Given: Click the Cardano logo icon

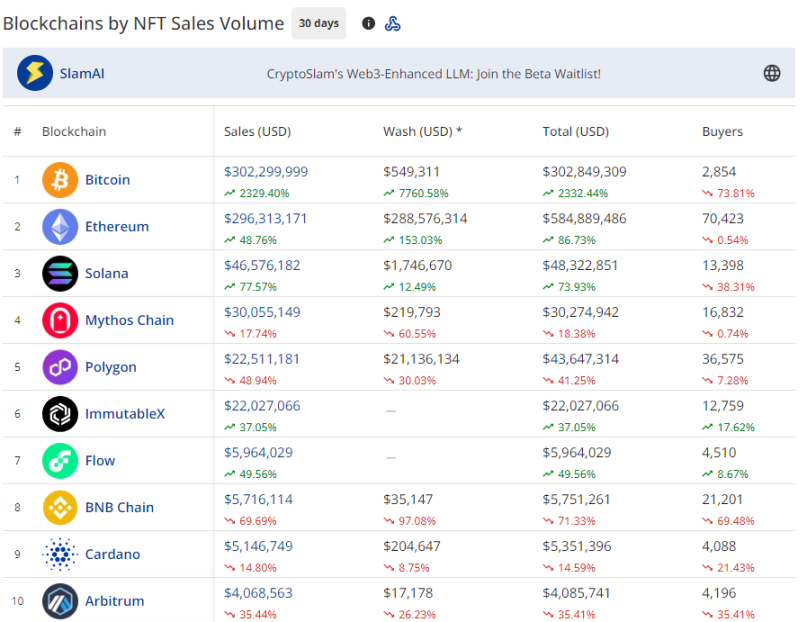Looking at the screenshot, I should click(59, 554).
